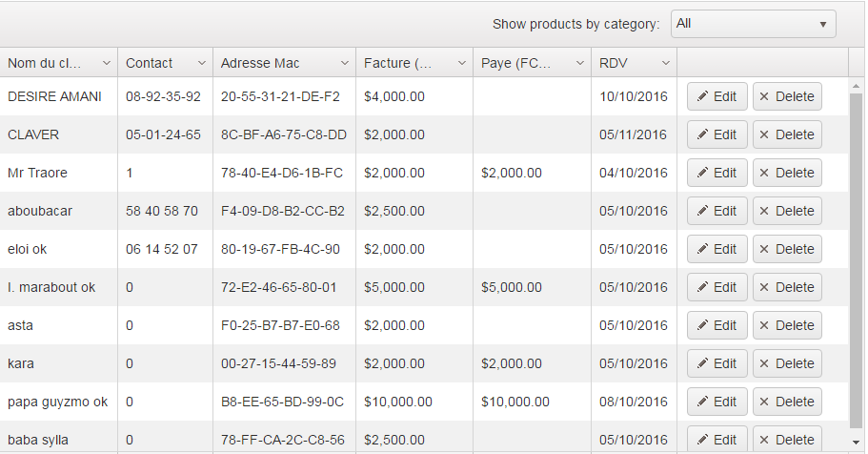868x454 pixels.
Task: Click pencil edit icon in kara row
Action: tap(702, 363)
